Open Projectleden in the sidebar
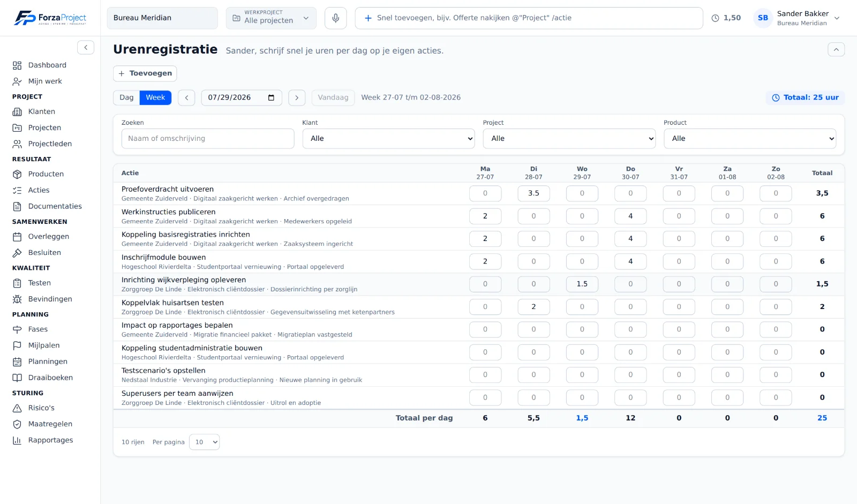This screenshot has height=504, width=857. click(50, 144)
